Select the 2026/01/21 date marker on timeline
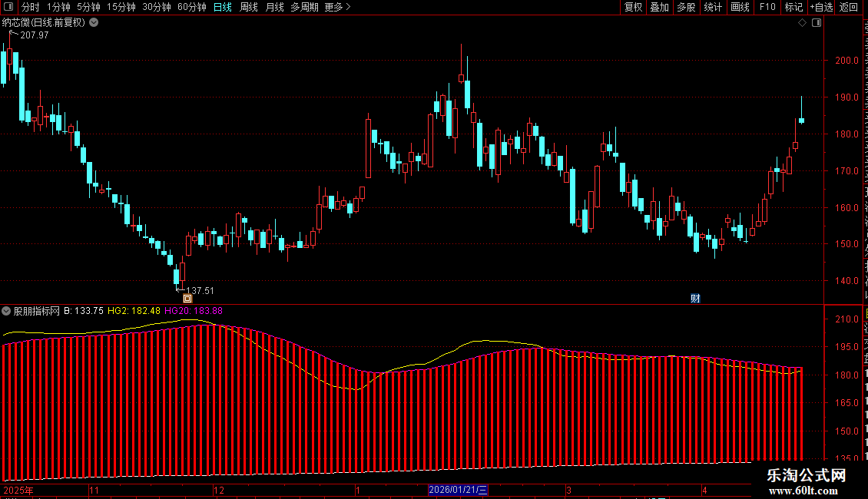The image size is (868, 499). (458, 490)
